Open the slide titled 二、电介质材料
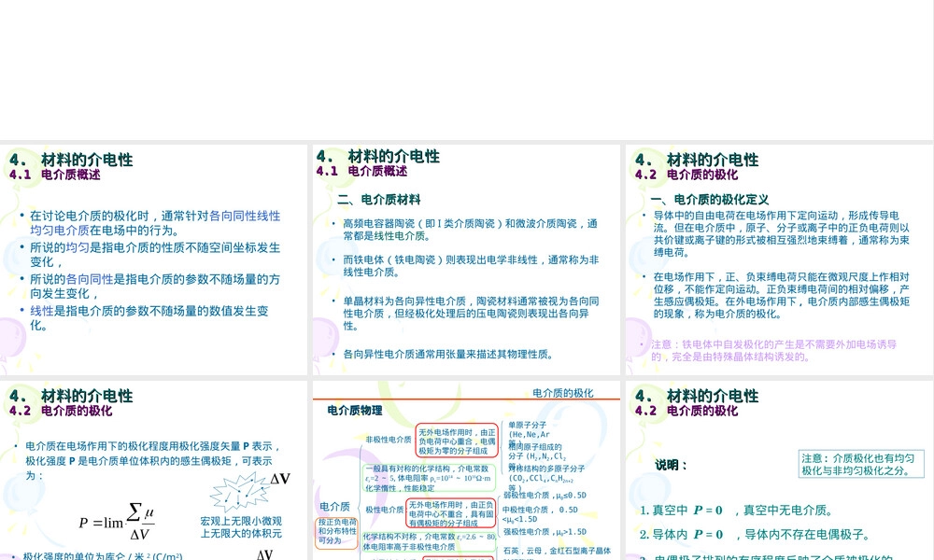This screenshot has height=560, width=934. click(x=466, y=259)
